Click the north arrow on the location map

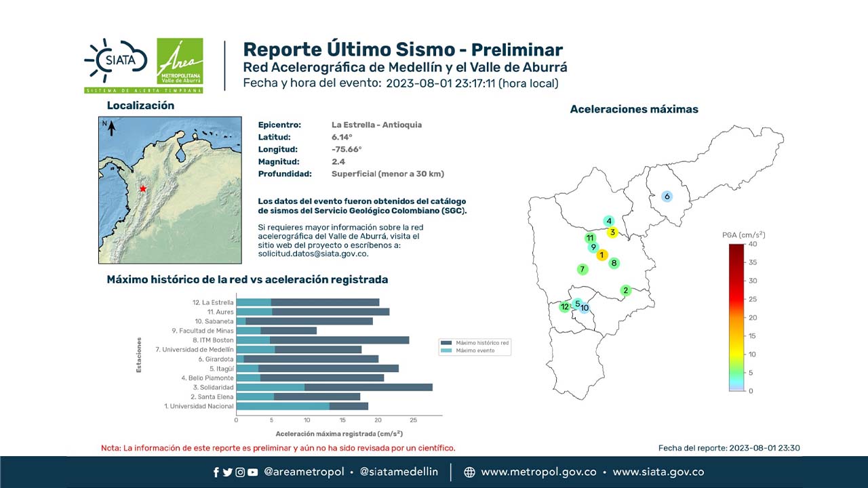pyautogui.click(x=111, y=127)
